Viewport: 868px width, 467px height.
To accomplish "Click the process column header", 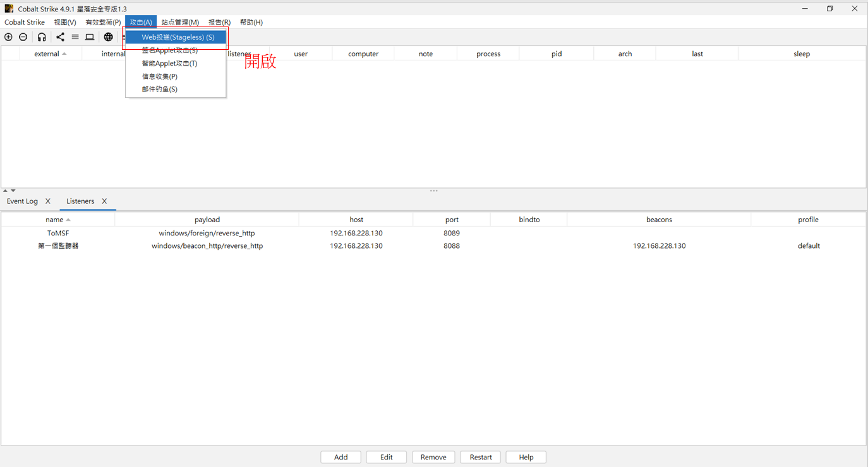I will (488, 54).
